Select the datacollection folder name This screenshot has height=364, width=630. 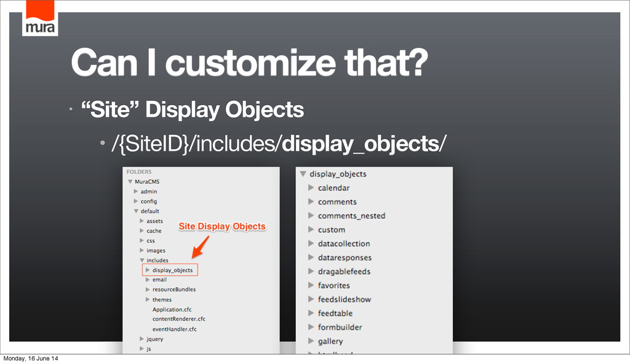click(x=344, y=243)
